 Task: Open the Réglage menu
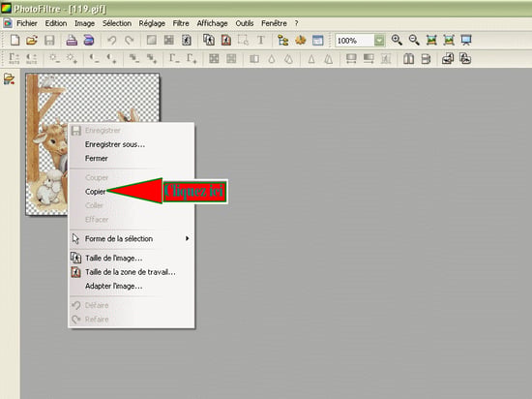[x=152, y=23]
